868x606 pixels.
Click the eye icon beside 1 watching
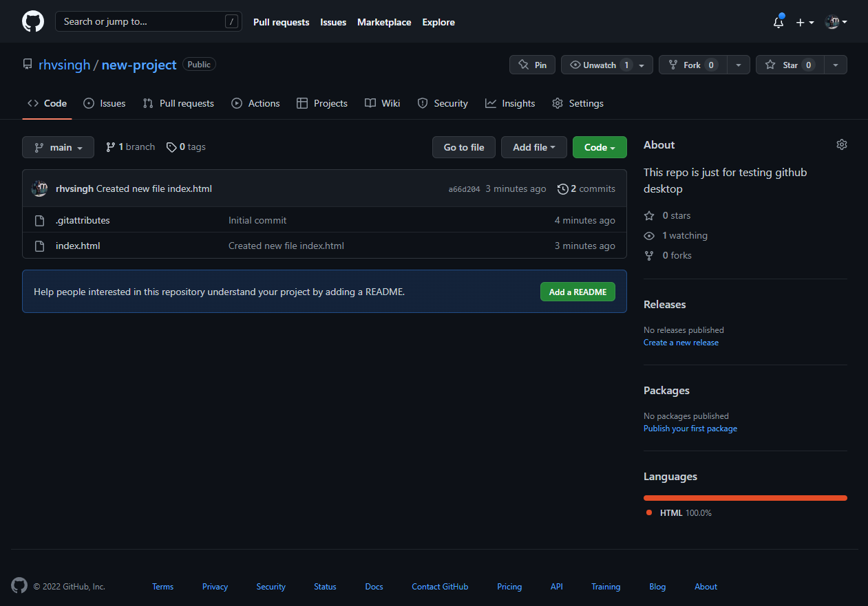(x=649, y=235)
